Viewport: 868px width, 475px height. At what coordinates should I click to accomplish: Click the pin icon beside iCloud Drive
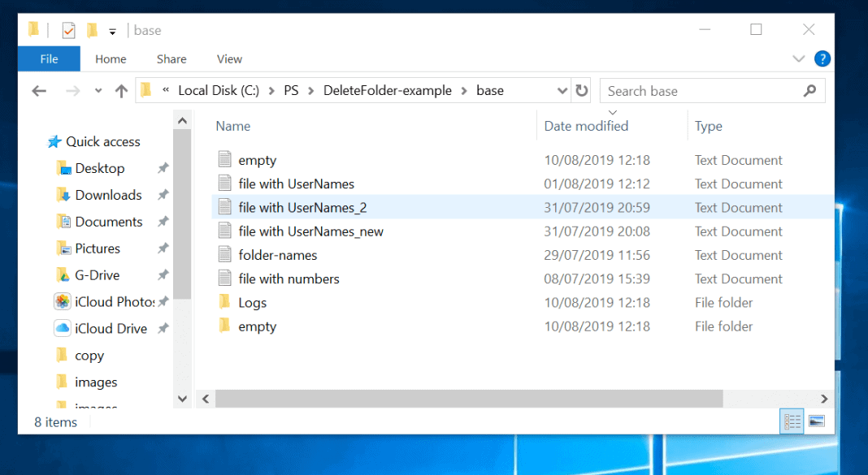[x=163, y=328]
